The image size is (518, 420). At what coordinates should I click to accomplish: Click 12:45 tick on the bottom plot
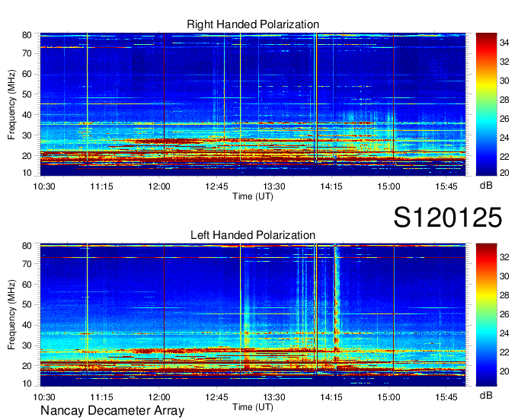click(216, 397)
